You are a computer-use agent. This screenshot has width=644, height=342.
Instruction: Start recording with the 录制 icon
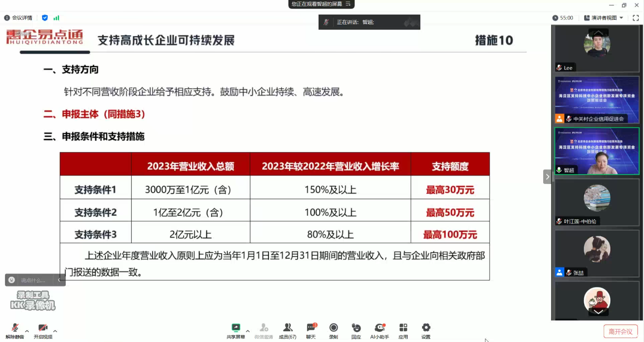pyautogui.click(x=333, y=330)
